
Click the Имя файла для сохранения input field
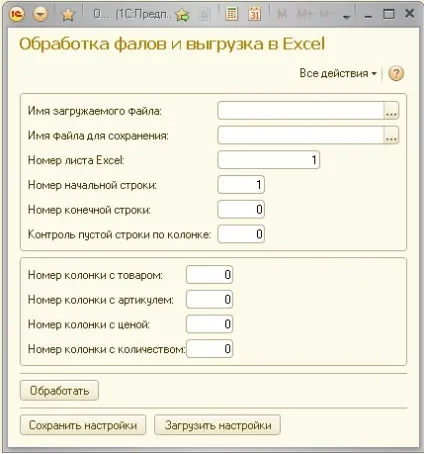301,135
